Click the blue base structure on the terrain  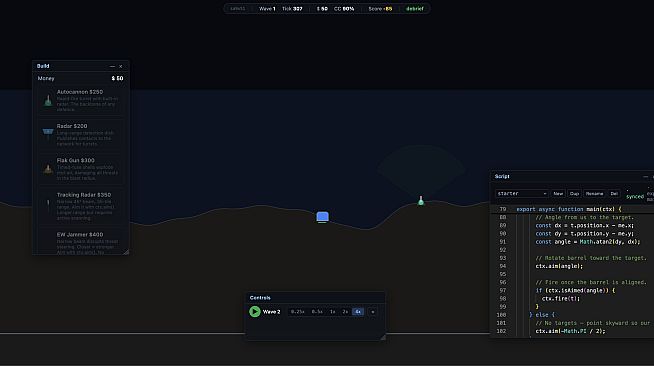pos(322,217)
